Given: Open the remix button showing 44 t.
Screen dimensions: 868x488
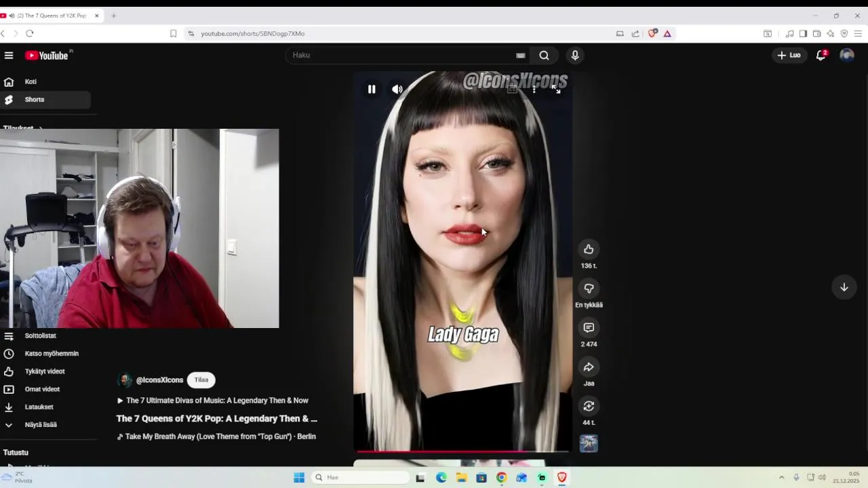Looking at the screenshot, I should coord(589,406).
